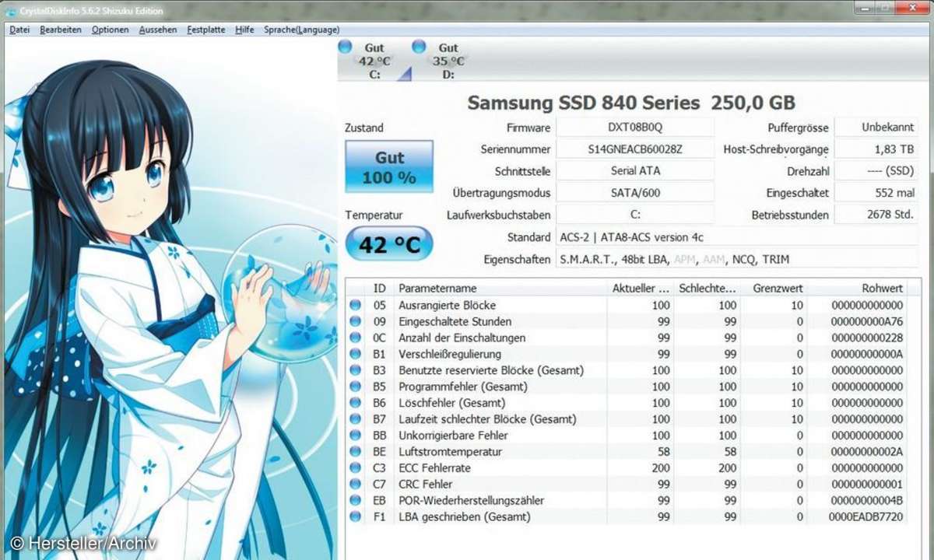934x560 pixels.
Task: Click status orb for Ausrangierte Blöcke row
Action: 356,305
